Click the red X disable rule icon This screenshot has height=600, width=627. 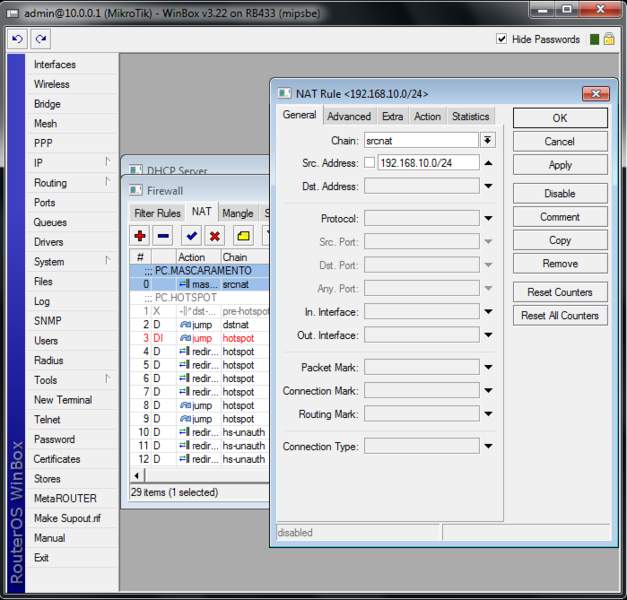pos(214,236)
